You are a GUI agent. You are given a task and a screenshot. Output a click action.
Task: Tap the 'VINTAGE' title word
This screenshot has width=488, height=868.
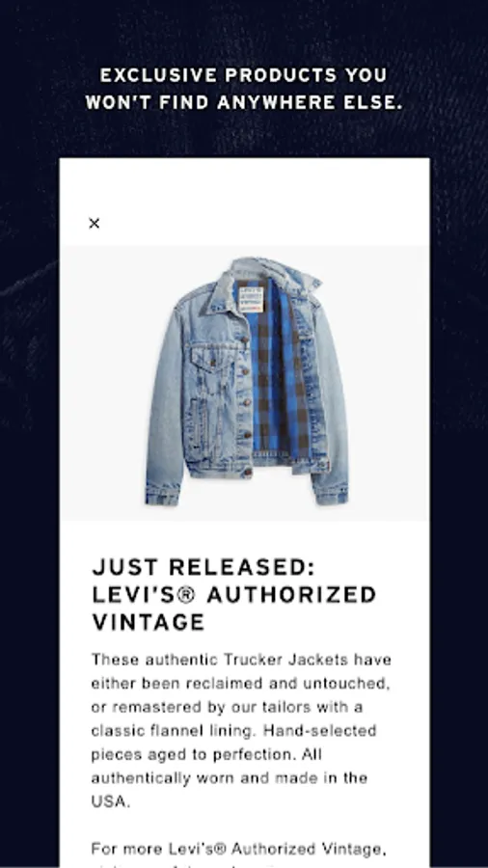tap(149, 623)
